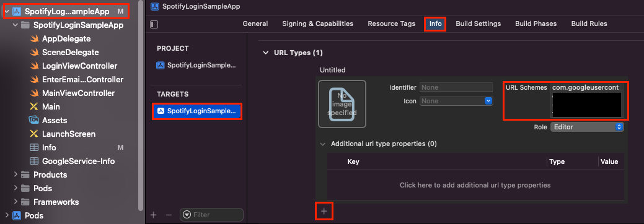Click the Key column header

(353, 162)
